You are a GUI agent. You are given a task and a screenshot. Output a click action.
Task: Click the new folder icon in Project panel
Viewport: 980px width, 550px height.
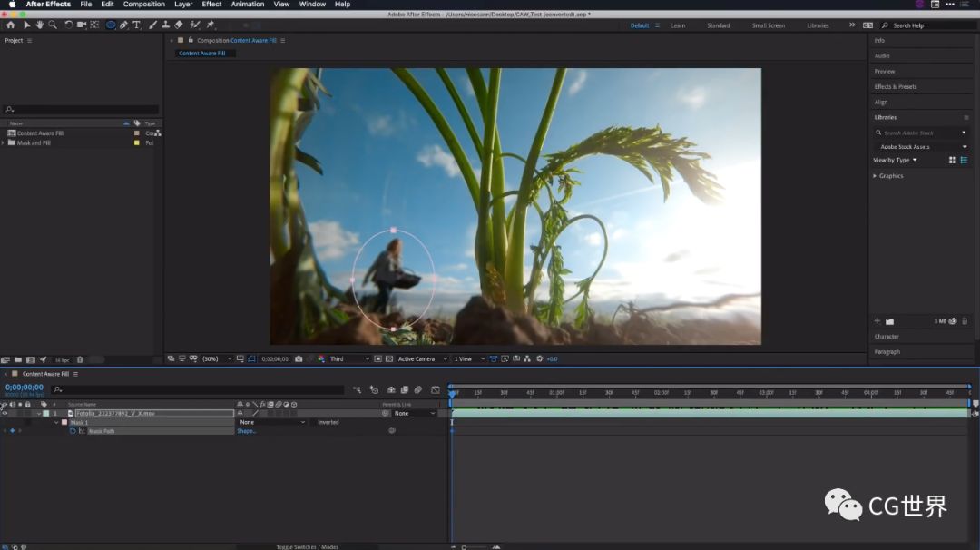pyautogui.click(x=18, y=360)
